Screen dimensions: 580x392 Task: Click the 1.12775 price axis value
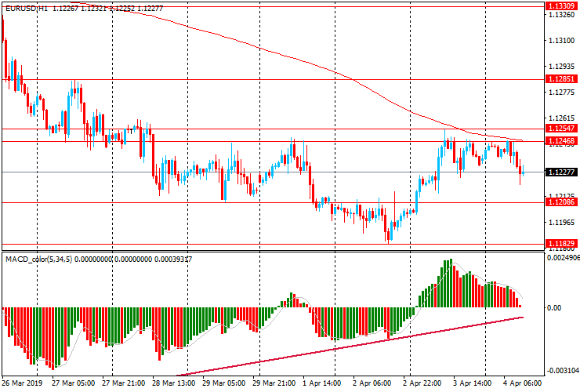[561, 93]
